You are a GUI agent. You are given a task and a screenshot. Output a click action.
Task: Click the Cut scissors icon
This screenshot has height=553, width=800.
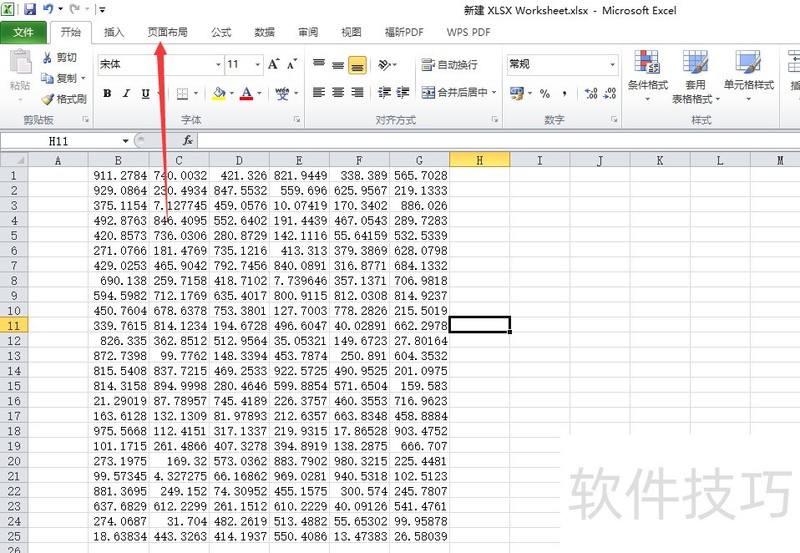[47, 58]
